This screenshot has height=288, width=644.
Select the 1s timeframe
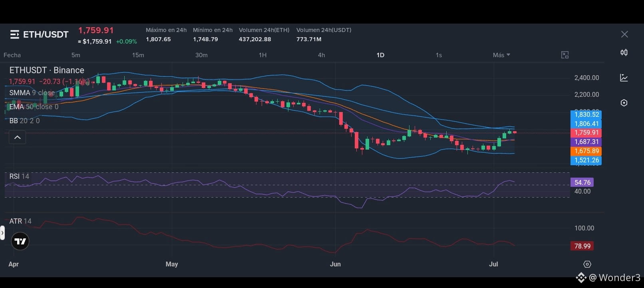tap(439, 55)
